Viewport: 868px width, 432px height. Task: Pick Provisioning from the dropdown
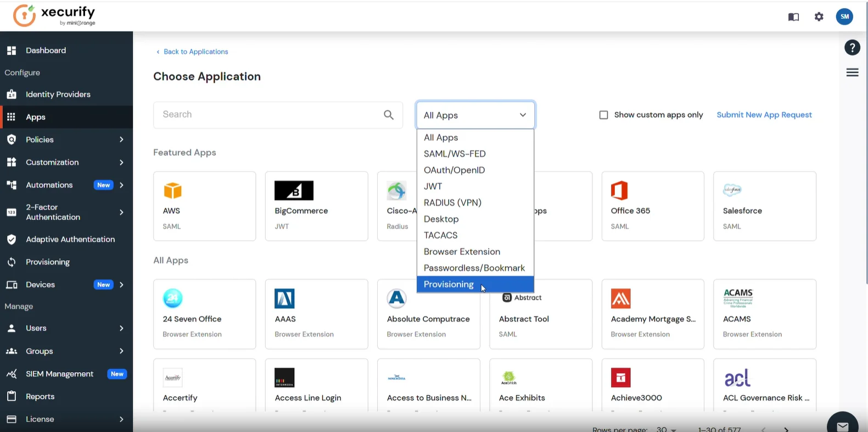(x=475, y=284)
